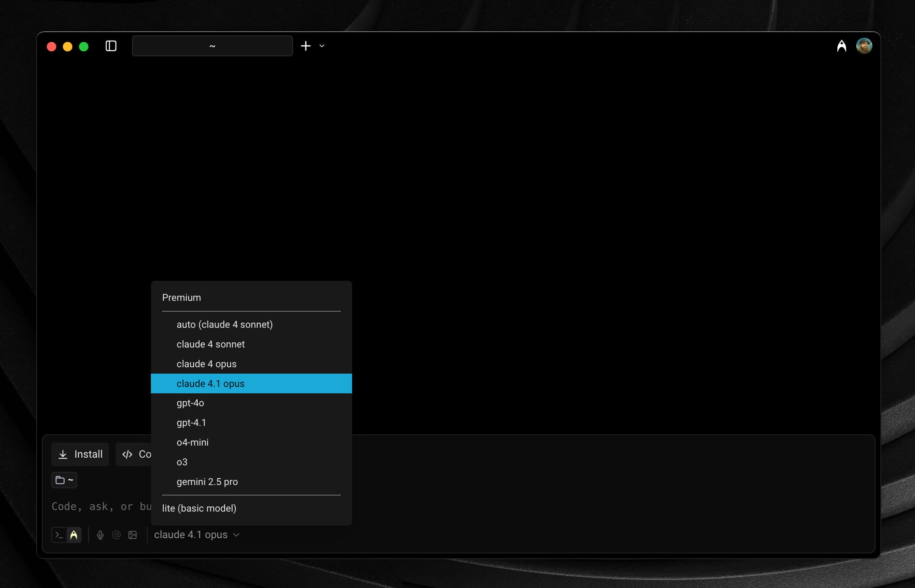Switch to agent mode icon
915x588 pixels.
point(74,535)
